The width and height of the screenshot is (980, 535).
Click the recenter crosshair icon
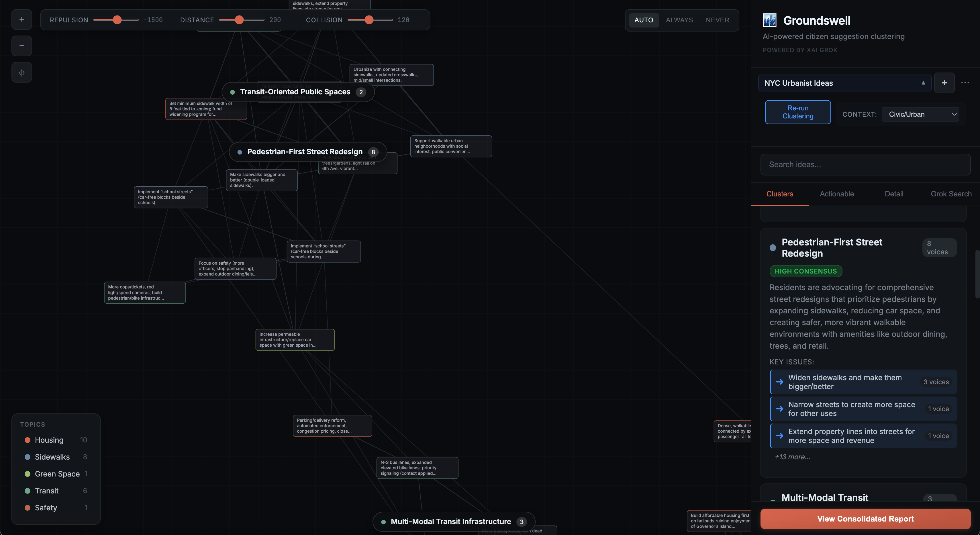click(x=22, y=72)
